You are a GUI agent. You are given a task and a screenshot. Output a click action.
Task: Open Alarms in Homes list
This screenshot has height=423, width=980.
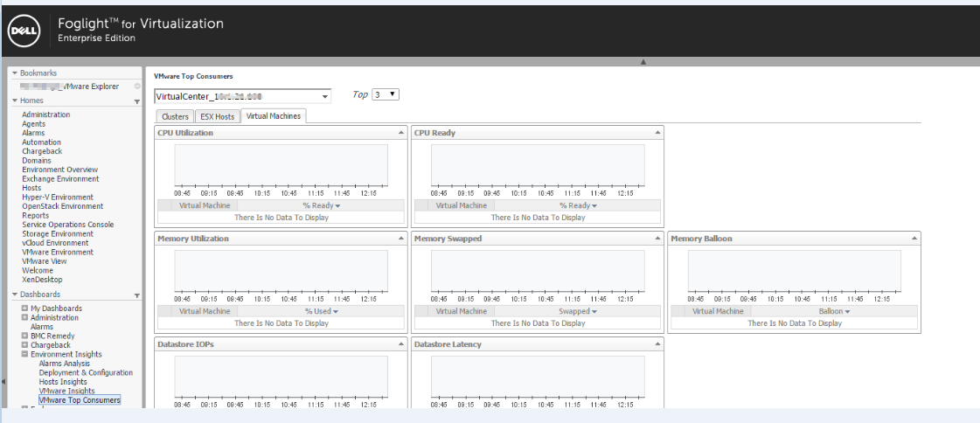(x=34, y=133)
